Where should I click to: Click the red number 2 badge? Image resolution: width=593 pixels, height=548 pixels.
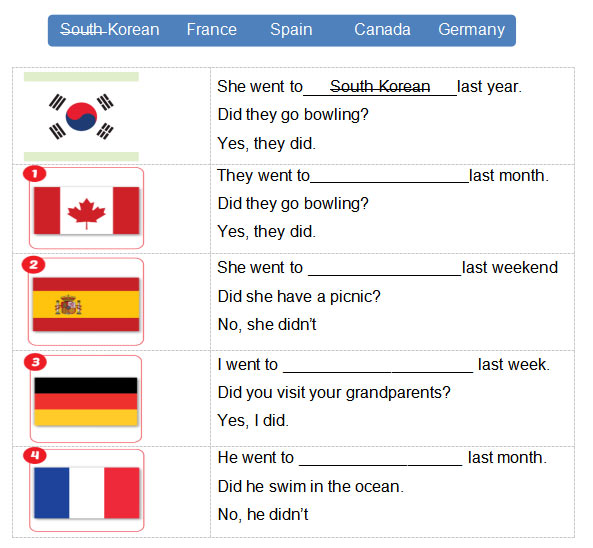click(x=34, y=265)
